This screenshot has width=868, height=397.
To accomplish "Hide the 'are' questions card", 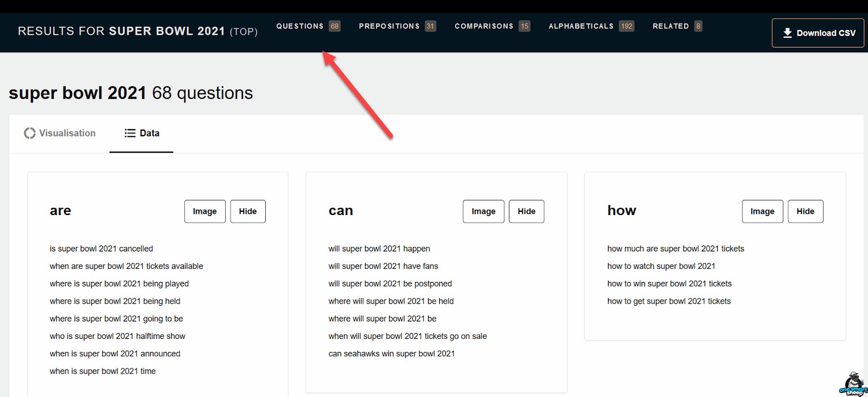I will (x=248, y=211).
